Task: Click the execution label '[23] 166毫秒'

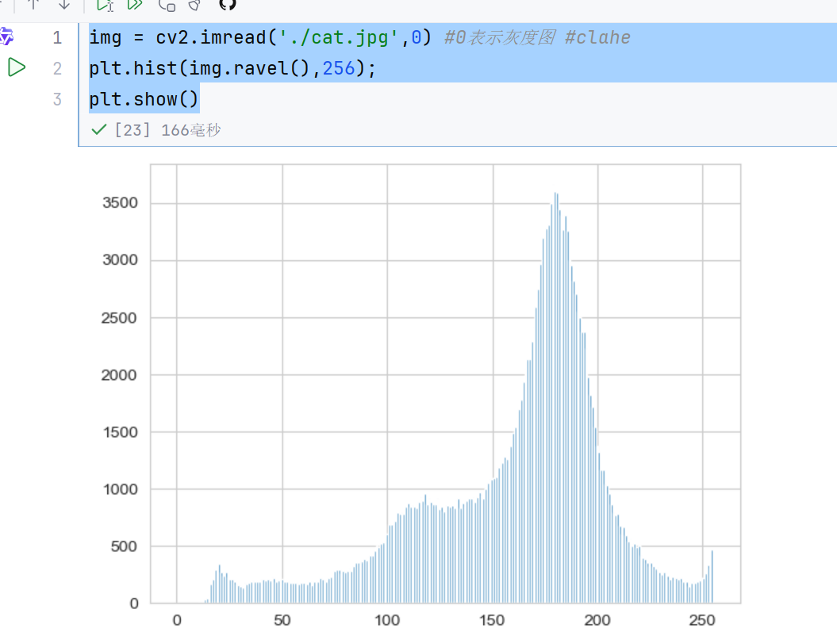Action: [x=167, y=129]
